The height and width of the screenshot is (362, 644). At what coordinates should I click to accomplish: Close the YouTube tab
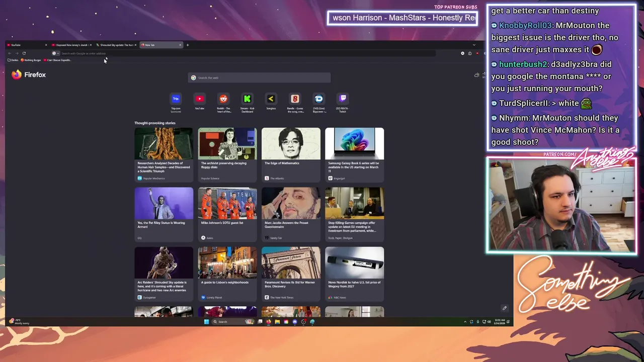click(46, 45)
